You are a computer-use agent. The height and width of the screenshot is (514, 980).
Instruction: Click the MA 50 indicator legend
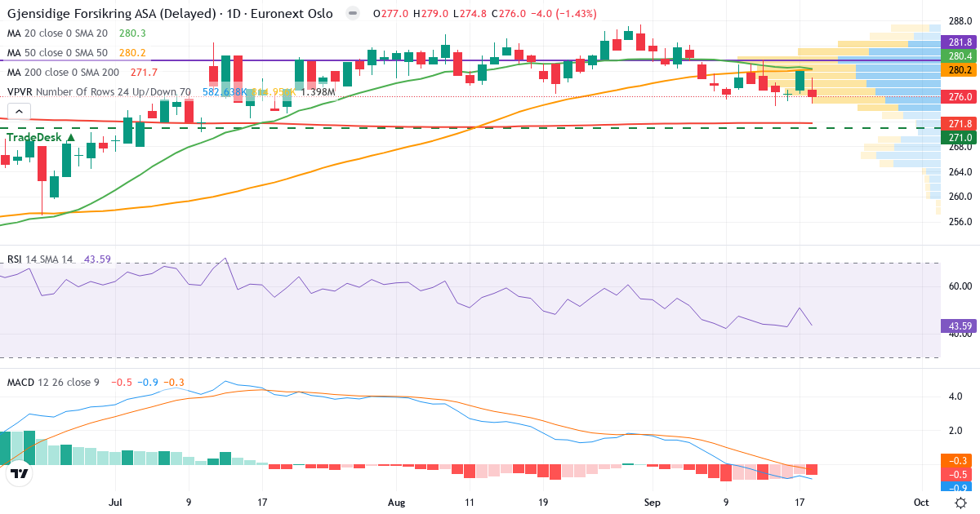[x=57, y=53]
